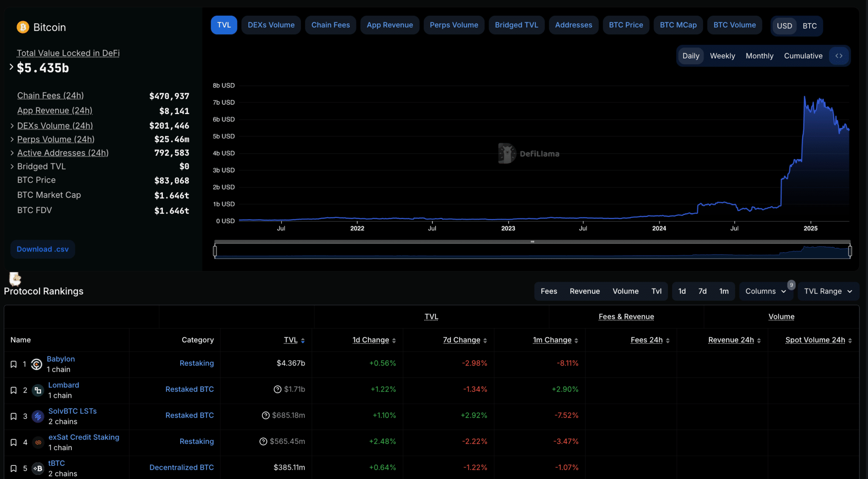Switch denomination to BTC
Viewport: 868px width, 479px height.
click(x=810, y=26)
